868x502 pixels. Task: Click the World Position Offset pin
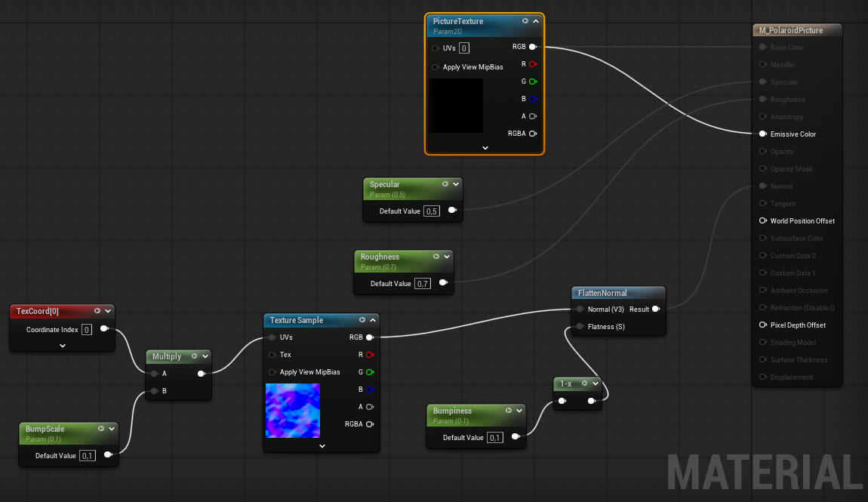(x=762, y=221)
